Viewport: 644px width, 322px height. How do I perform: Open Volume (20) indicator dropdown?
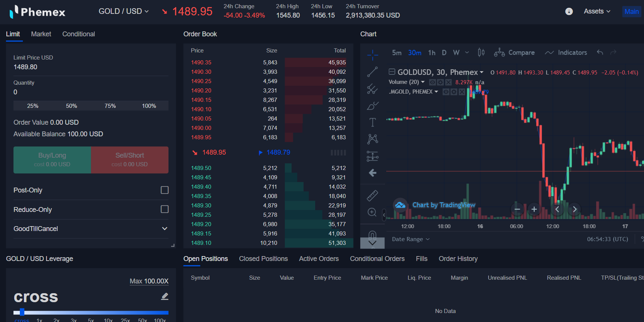pyautogui.click(x=423, y=82)
